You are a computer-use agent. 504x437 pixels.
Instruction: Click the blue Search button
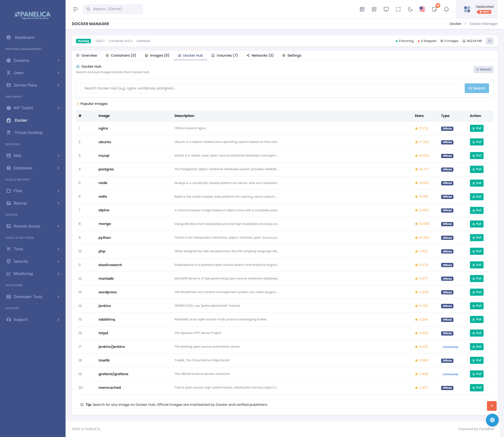coord(477,88)
